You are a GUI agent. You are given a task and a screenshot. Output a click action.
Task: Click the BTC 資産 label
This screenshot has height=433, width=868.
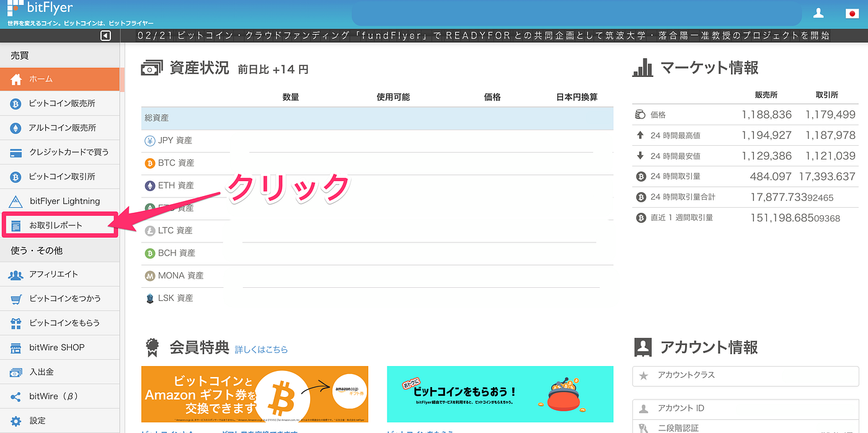(x=176, y=163)
